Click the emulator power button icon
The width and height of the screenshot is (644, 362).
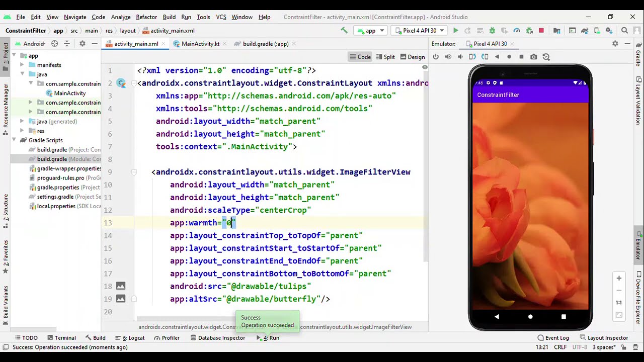point(436,57)
